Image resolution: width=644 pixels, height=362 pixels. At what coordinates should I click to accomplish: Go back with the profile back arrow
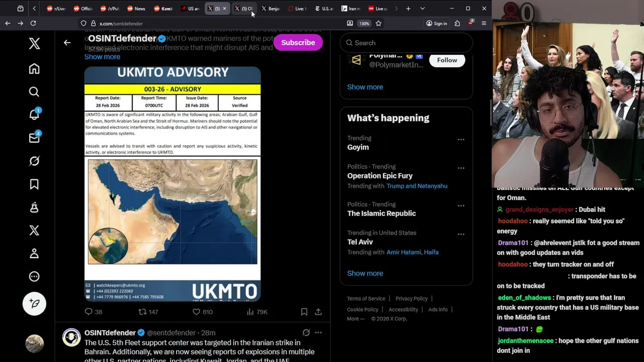tap(67, 42)
